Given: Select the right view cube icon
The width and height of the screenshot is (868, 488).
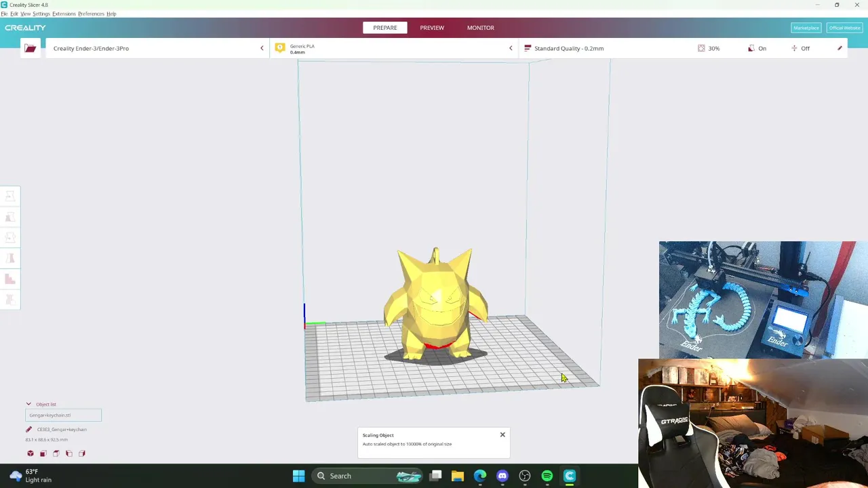Looking at the screenshot, I should pyautogui.click(x=82, y=453).
